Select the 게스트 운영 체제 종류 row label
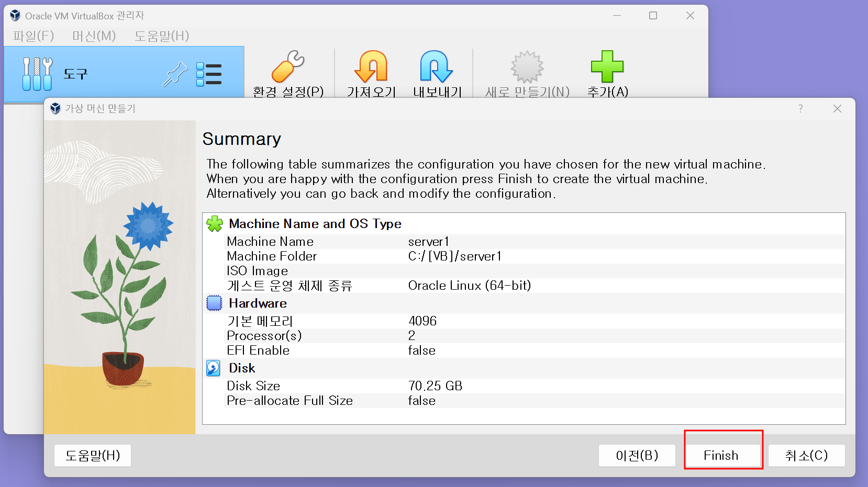 [x=290, y=286]
